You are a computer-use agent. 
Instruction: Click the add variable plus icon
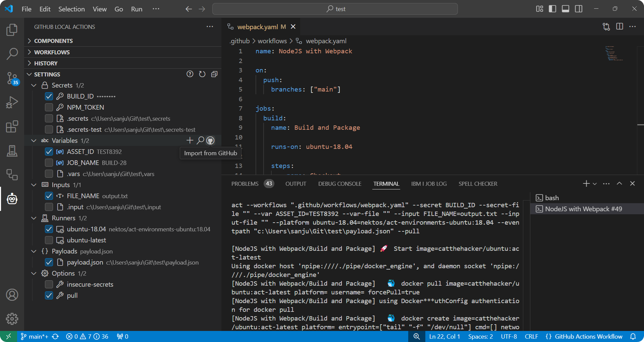click(190, 140)
